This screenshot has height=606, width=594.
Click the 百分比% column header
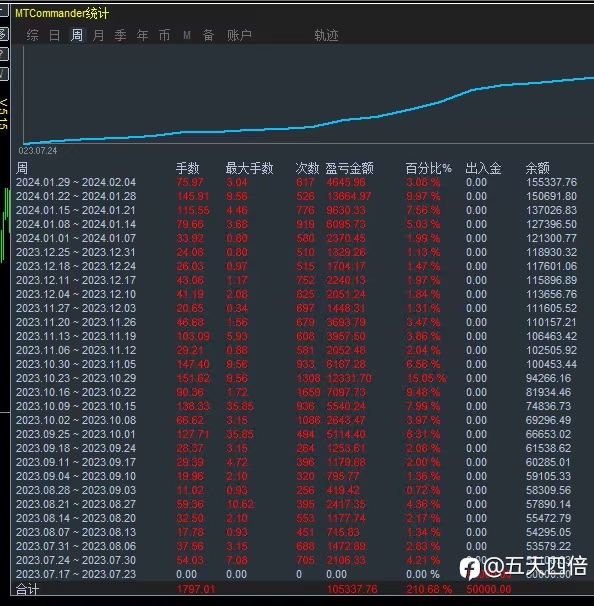point(429,168)
